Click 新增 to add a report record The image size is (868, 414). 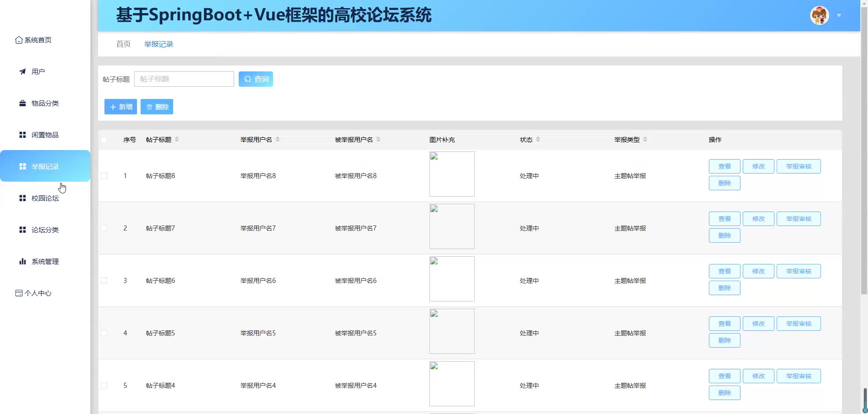point(121,107)
